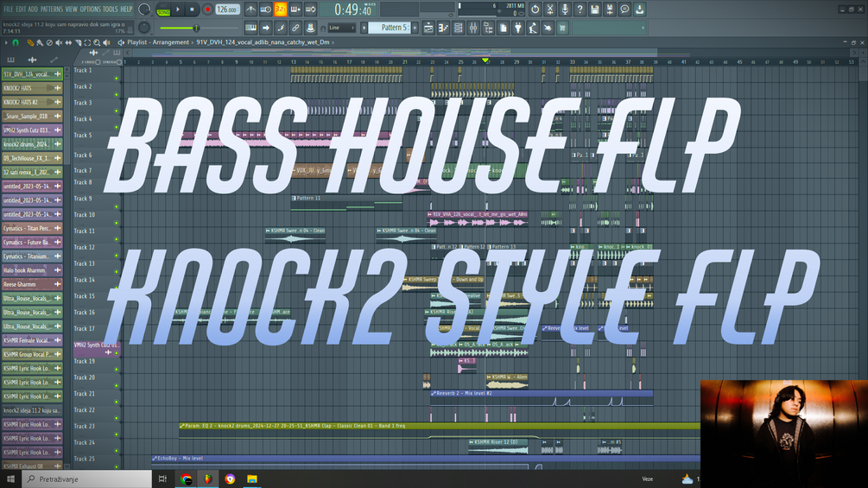This screenshot has height=488, width=868.
Task: Select the playlist mute tool
Action: tap(59, 42)
